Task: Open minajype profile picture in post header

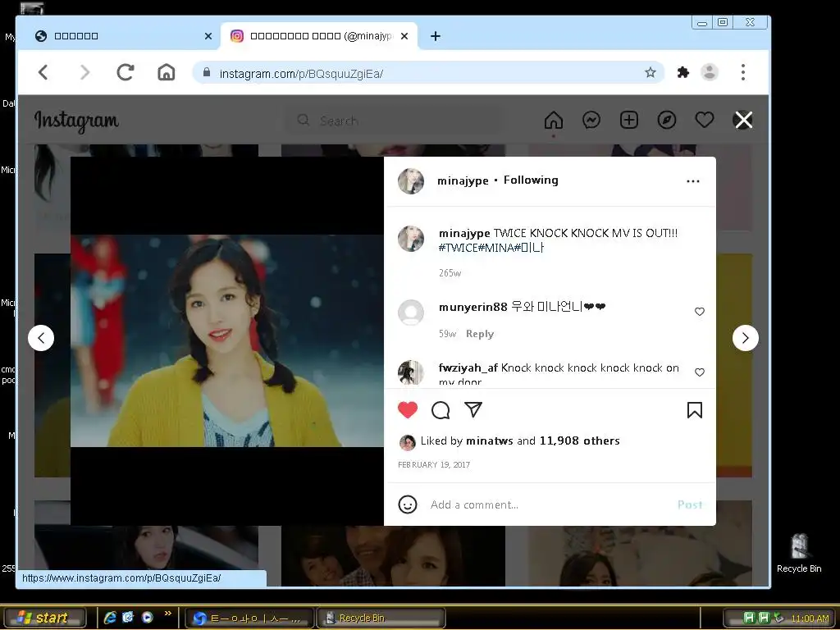Action: tap(411, 181)
